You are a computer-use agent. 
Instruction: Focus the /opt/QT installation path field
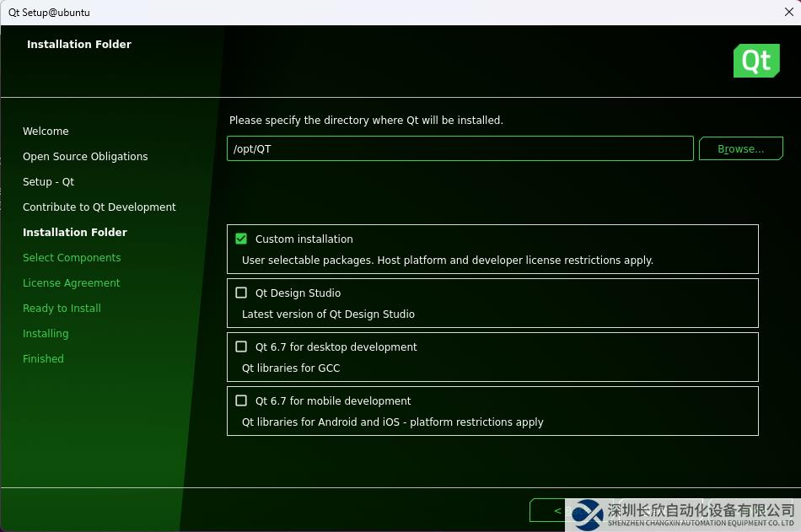pyautogui.click(x=460, y=148)
